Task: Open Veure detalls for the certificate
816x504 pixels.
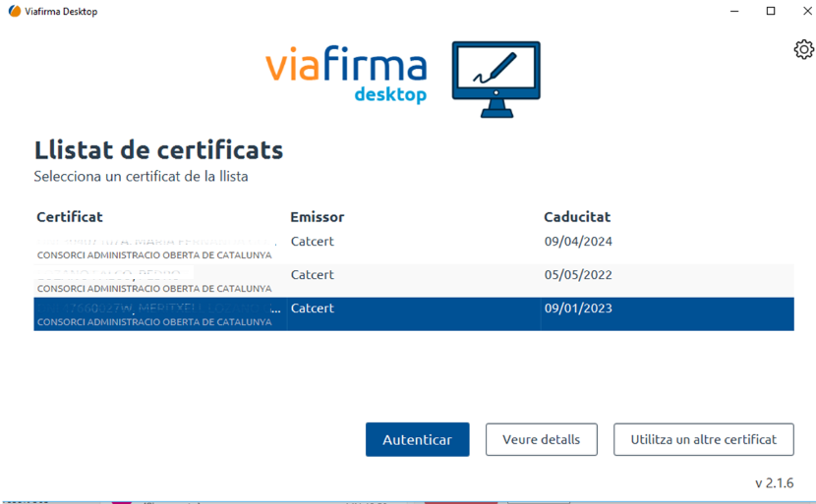Action: pyautogui.click(x=541, y=439)
